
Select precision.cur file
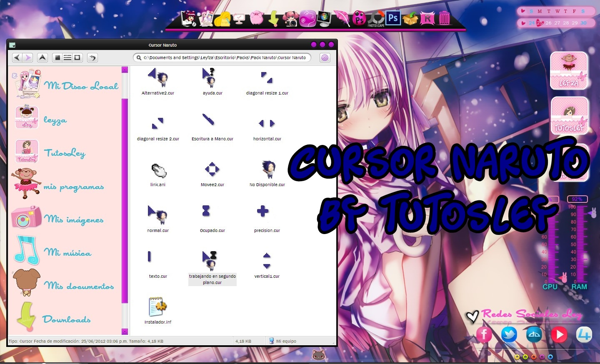coord(267,219)
